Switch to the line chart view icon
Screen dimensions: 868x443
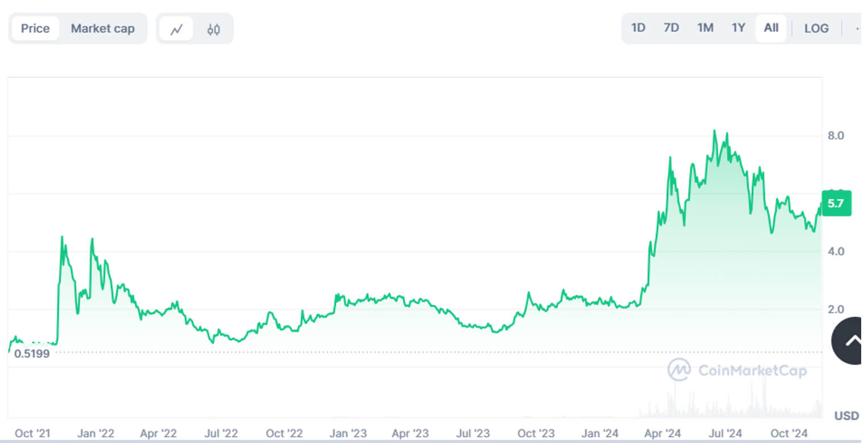[x=176, y=29]
